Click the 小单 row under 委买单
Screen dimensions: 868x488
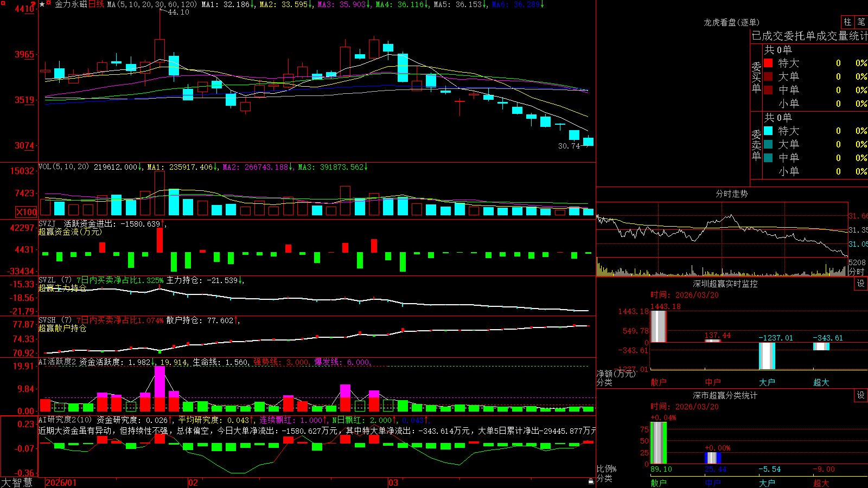tap(816, 104)
